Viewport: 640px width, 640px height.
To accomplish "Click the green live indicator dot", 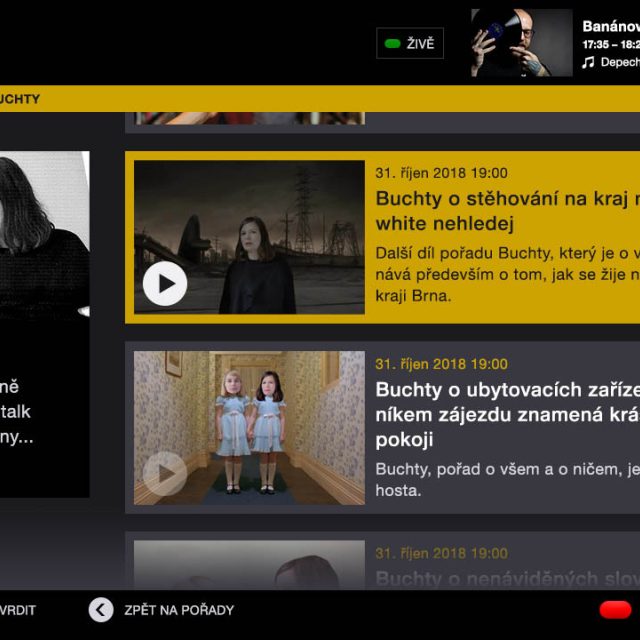I will [392, 44].
